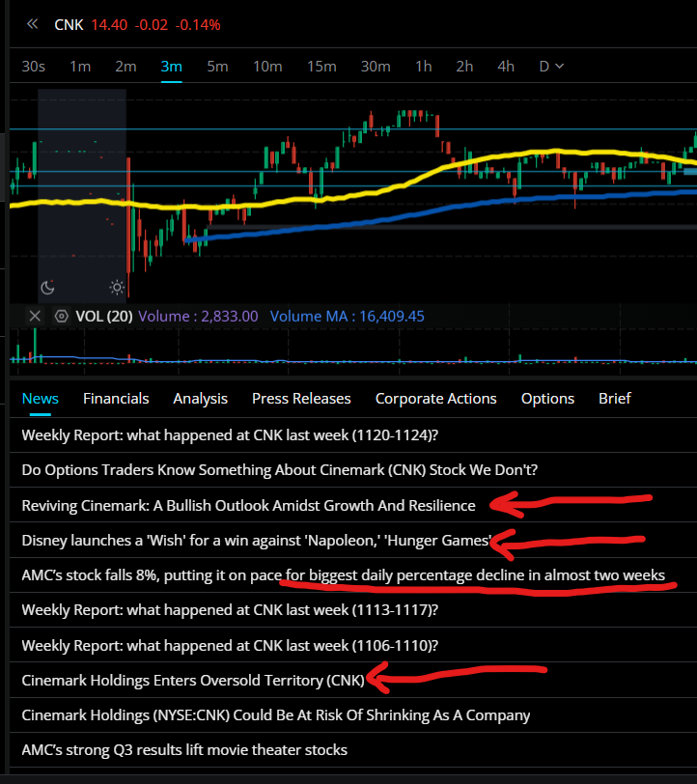Open 'Could Be At Risk Of Shrinking' article
Viewport: 697px width, 784px height.
[353, 715]
